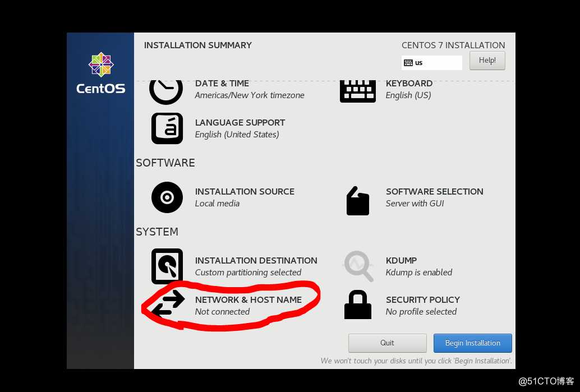Image resolution: width=580 pixels, height=392 pixels.
Task: Open SECURITY POLICY label
Action: coord(423,299)
